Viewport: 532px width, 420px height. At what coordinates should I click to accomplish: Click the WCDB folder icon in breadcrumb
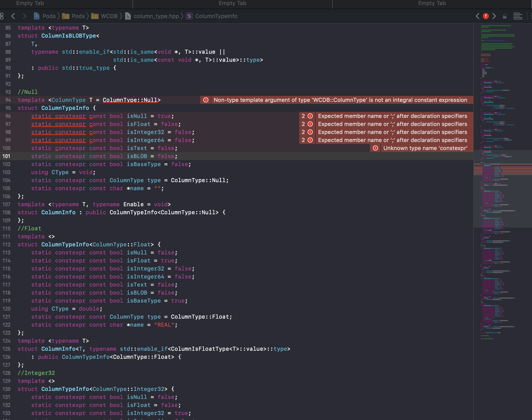click(95, 16)
